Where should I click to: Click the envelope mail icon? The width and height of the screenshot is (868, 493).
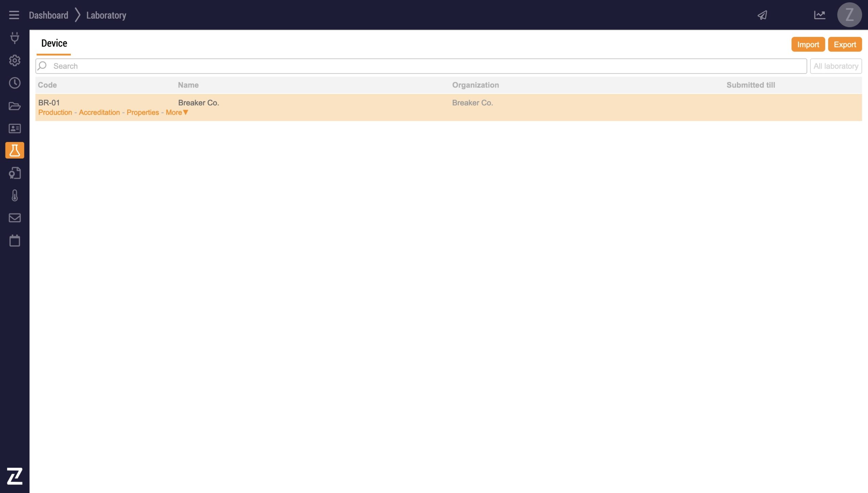15,218
